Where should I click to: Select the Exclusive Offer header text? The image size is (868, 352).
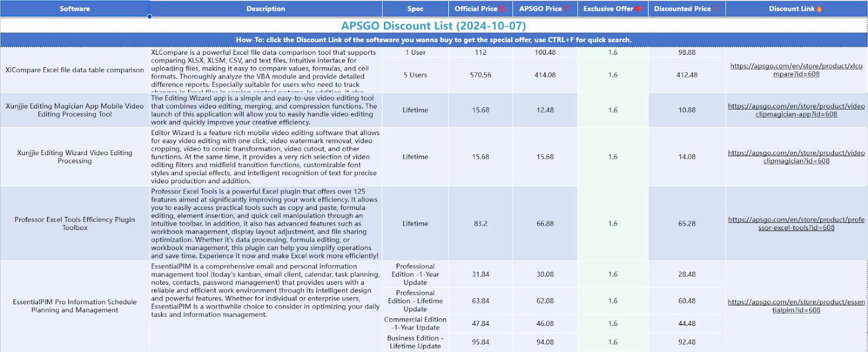[x=608, y=9]
